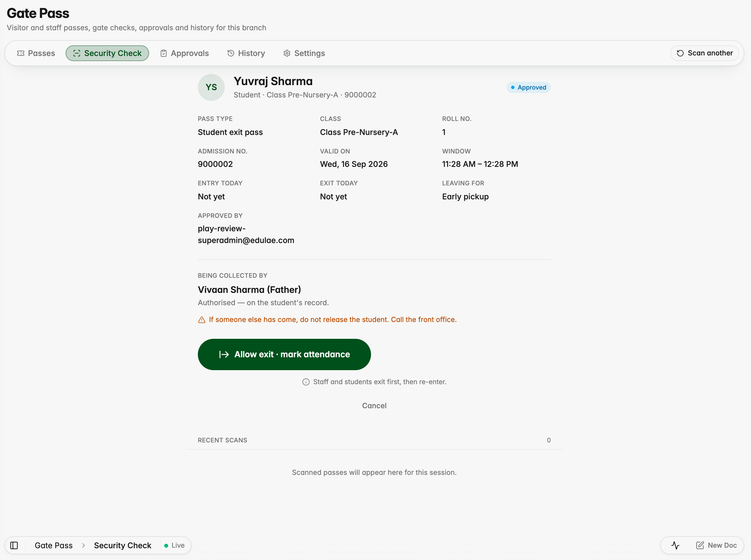Screen dimensions: 751x560
Task: Click the Security Check breadcrumb
Action: pos(122,545)
